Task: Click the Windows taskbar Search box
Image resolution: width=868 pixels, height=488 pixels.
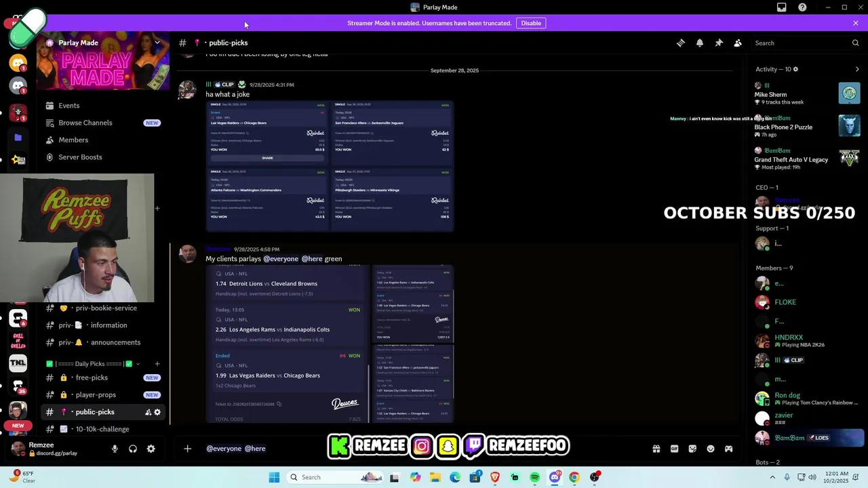Action: (336, 477)
